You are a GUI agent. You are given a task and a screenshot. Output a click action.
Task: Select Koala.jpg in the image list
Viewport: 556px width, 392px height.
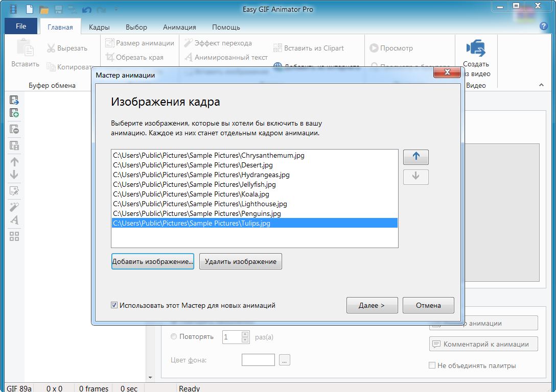click(254, 194)
